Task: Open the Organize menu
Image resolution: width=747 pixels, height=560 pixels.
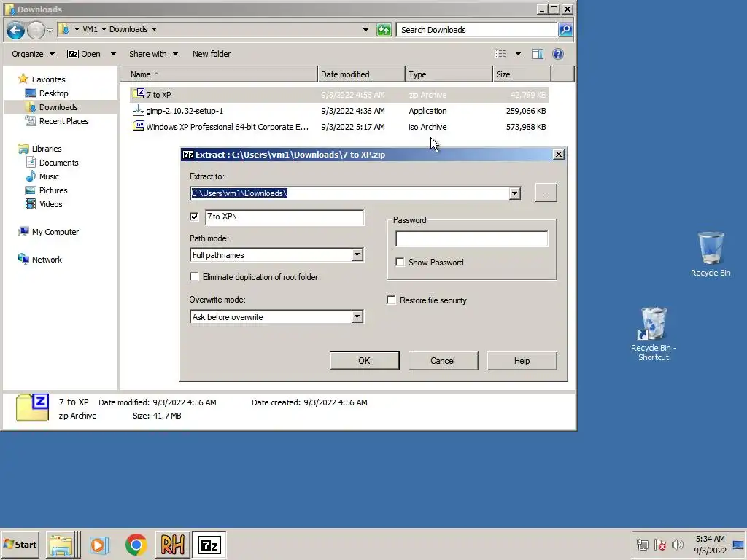Action: 33,54
